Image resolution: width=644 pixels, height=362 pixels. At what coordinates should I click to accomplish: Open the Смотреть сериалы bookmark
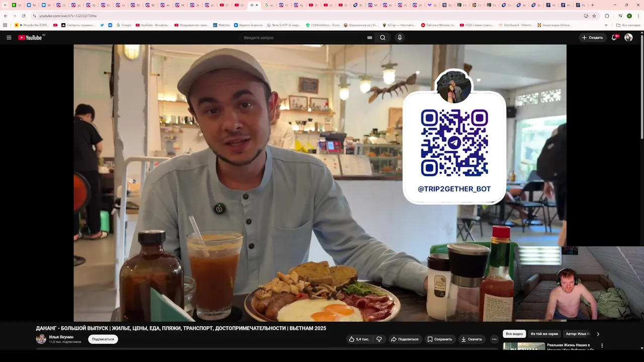coord(78,25)
